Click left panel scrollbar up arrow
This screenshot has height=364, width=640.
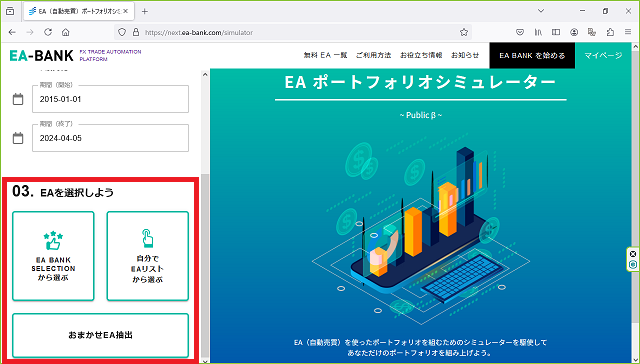[x=205, y=75]
